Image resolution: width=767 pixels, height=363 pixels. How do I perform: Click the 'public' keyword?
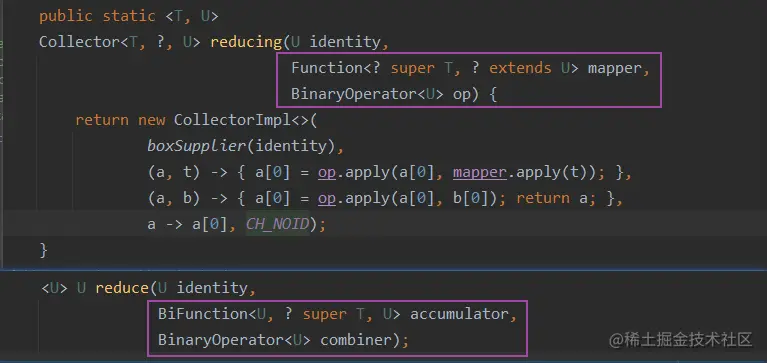pyautogui.click(x=66, y=16)
